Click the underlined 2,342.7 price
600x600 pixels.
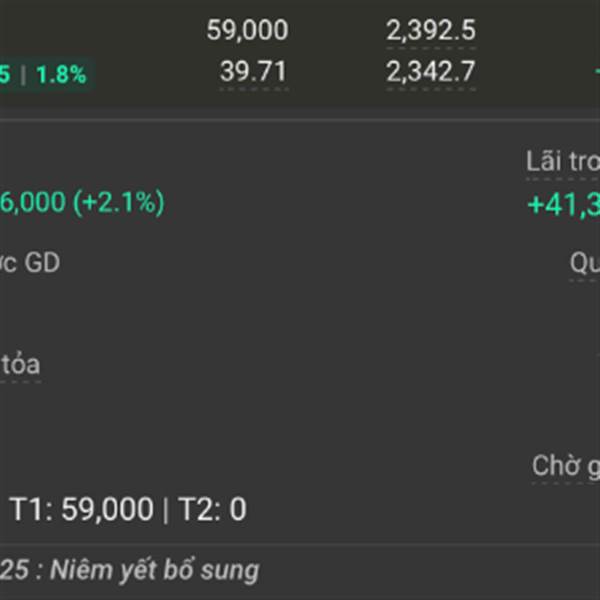431,72
